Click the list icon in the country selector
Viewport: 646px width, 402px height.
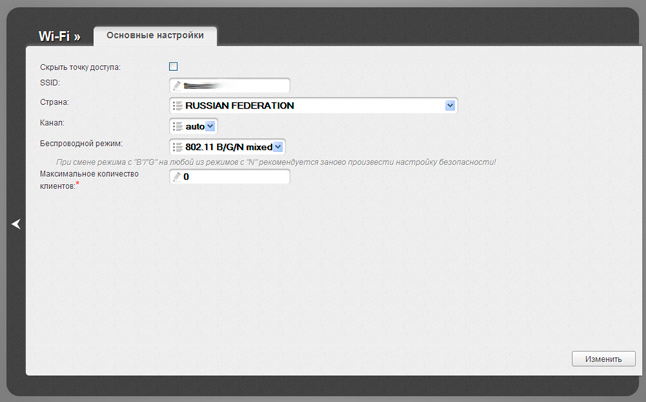(178, 106)
